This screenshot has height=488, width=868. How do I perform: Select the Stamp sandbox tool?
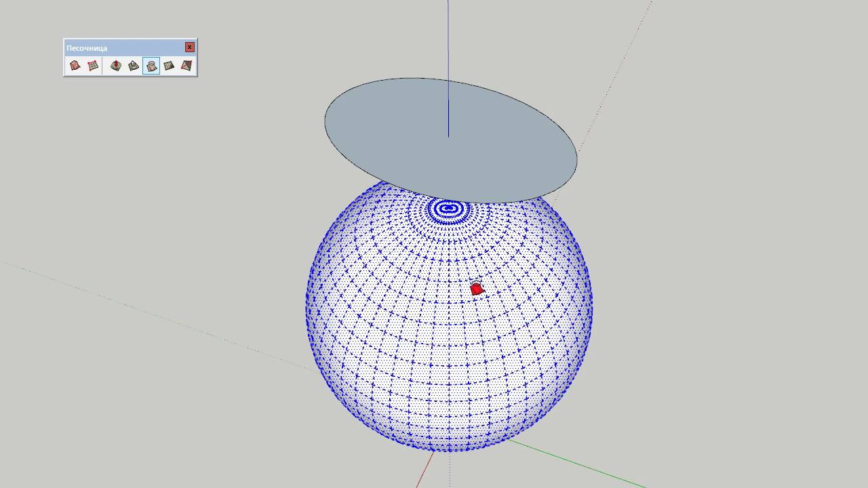point(134,66)
